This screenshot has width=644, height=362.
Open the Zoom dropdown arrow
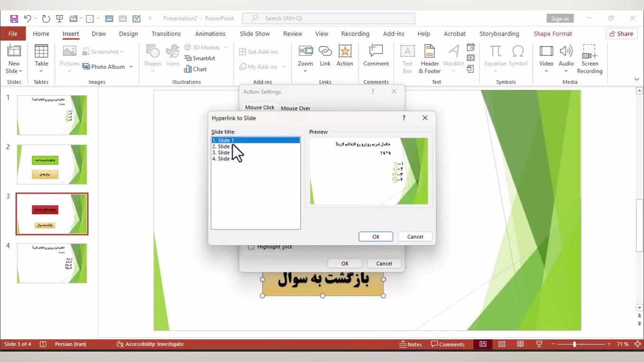(305, 72)
